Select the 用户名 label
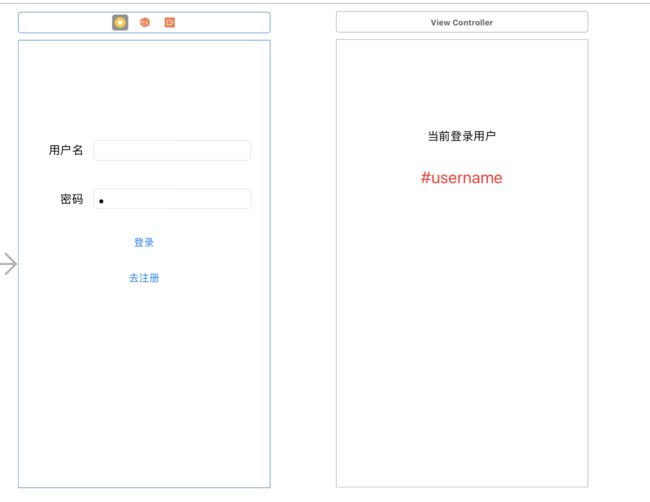Screen dimensions: 650x502 [x=66, y=150]
